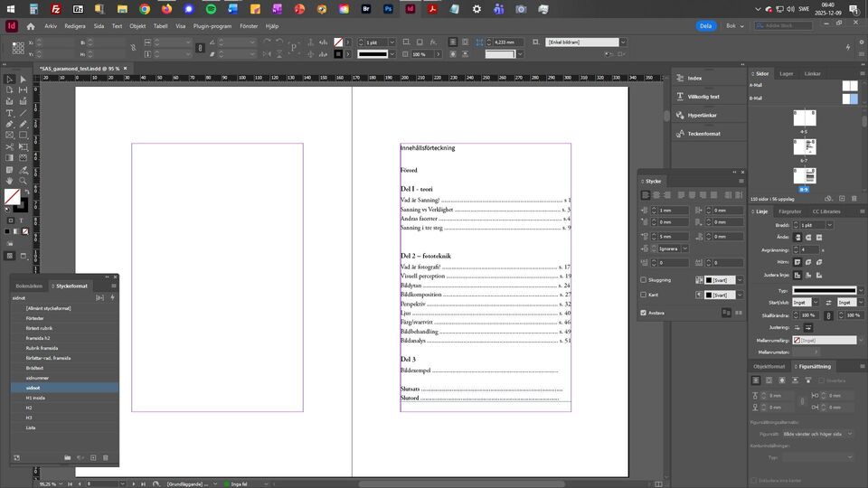Toggle the Kant checkbox

click(644, 295)
